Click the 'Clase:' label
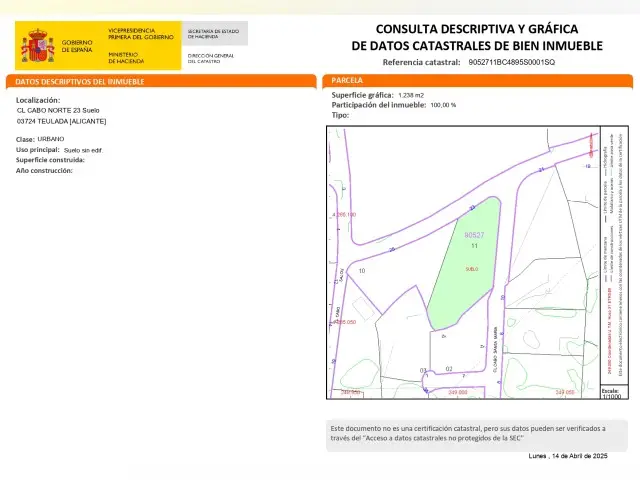The width and height of the screenshot is (640, 480). click(x=25, y=139)
